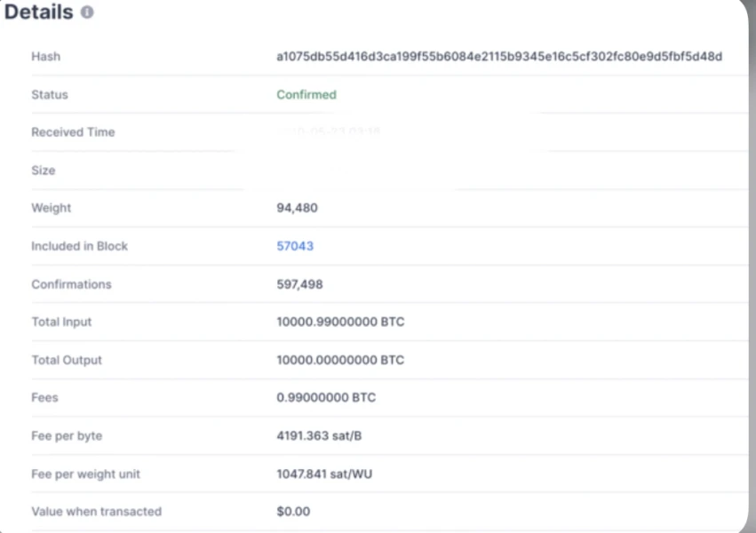
Task: Click the Hash row label
Action: pyautogui.click(x=45, y=57)
